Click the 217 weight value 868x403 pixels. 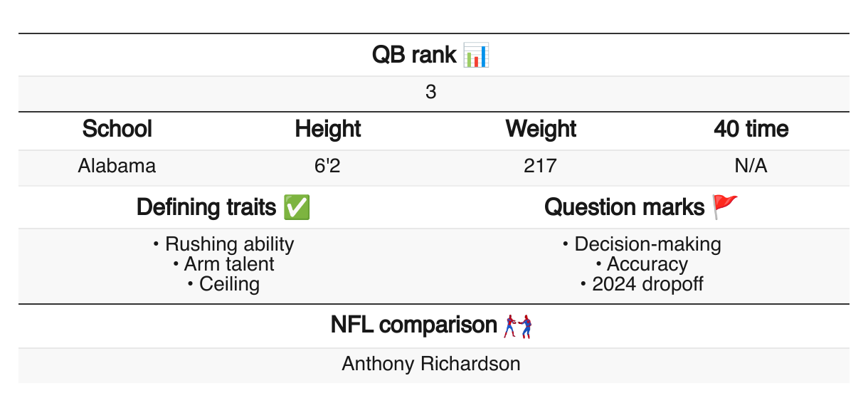point(540,167)
